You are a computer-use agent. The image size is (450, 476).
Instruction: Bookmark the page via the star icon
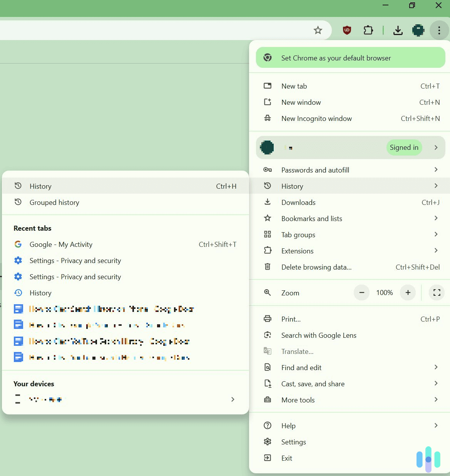[x=318, y=30]
